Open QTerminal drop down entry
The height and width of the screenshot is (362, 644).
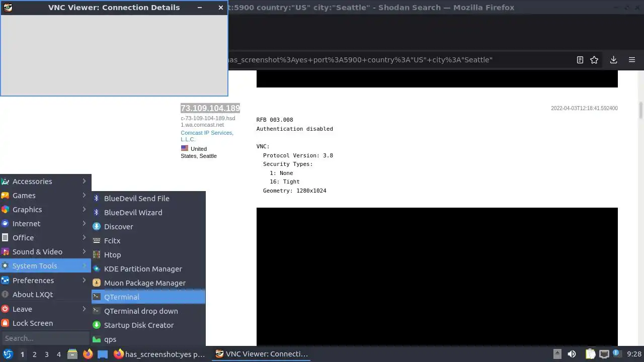148,311
